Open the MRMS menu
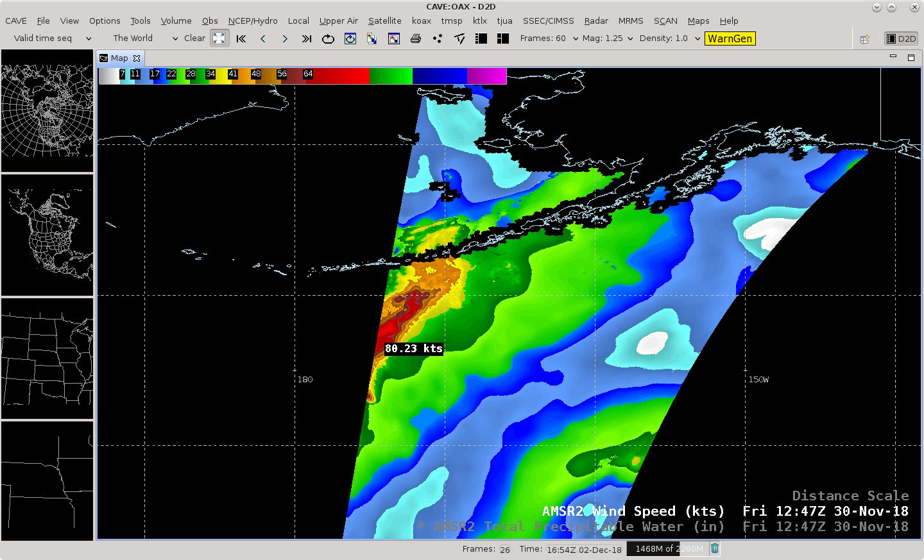Image resolution: width=924 pixels, height=560 pixels. pyautogui.click(x=631, y=21)
